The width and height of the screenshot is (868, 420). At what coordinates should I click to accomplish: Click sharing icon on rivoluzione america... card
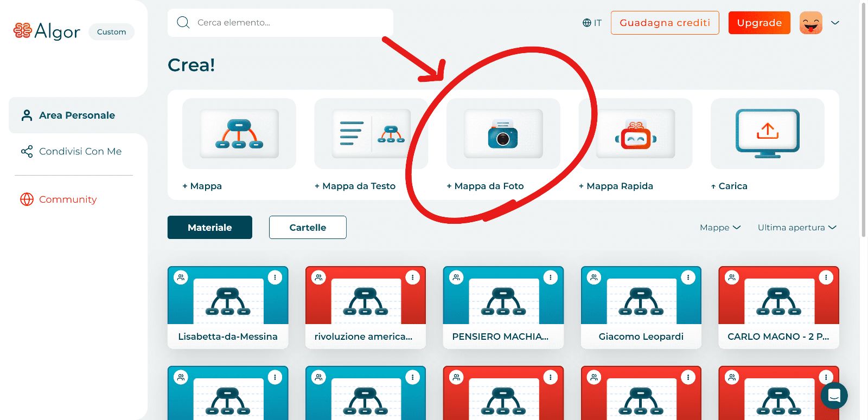319,277
